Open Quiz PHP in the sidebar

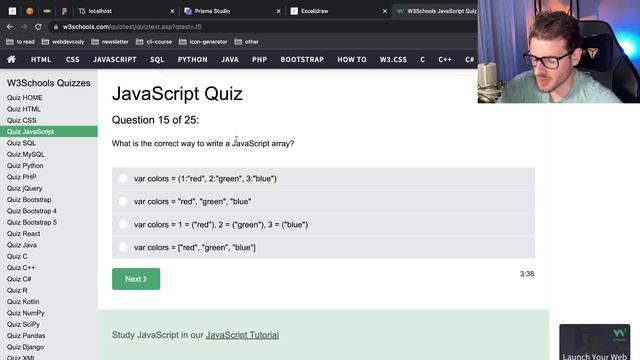click(x=22, y=177)
